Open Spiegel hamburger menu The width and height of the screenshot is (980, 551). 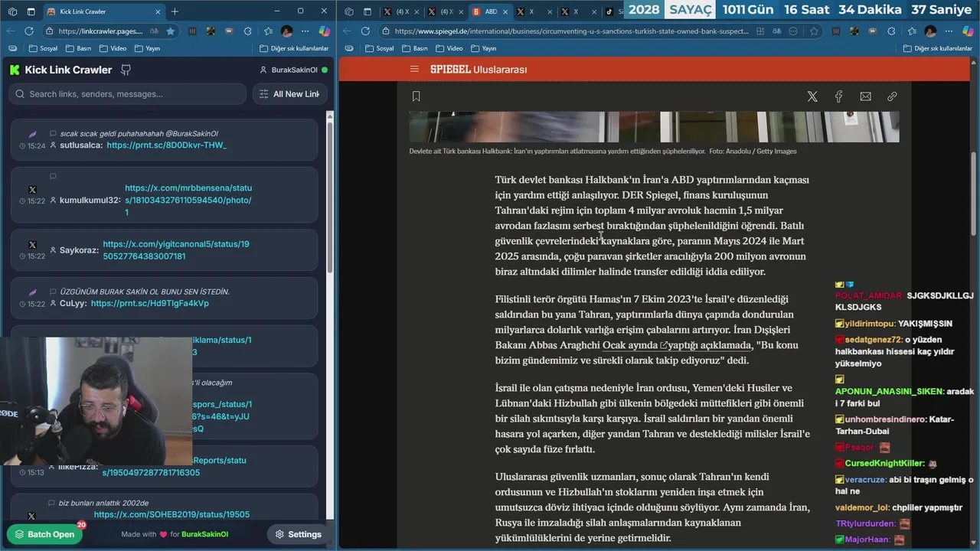point(414,69)
